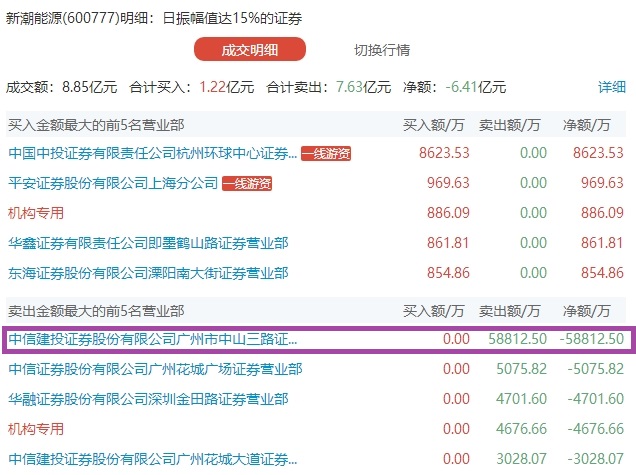Click 机构专用 in the buy list
This screenshot has height=475, width=636.
tap(35, 213)
